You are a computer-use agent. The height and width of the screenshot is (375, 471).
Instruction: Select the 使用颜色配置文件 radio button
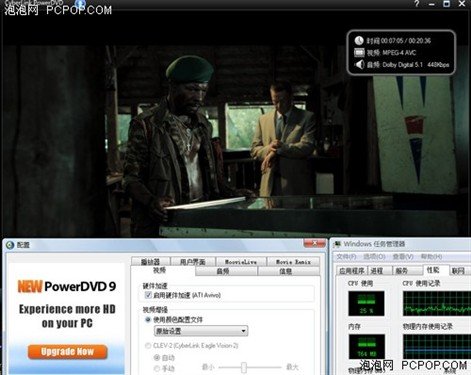pyautogui.click(x=148, y=320)
